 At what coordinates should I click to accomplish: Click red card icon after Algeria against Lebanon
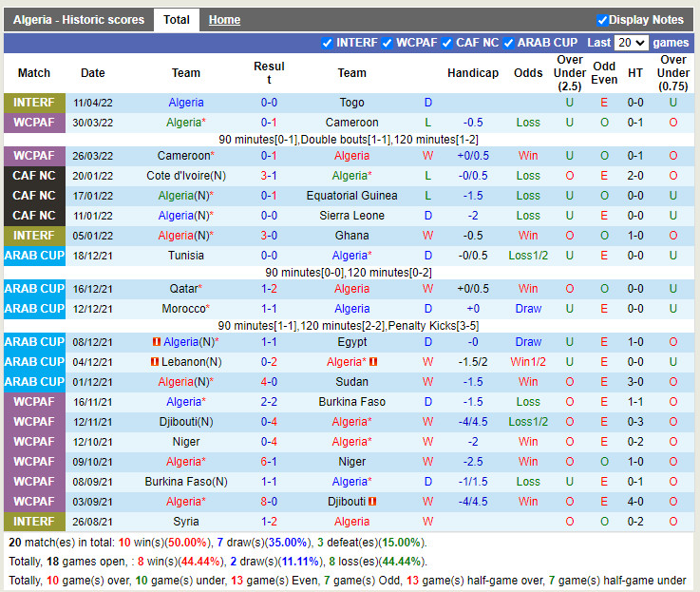coord(373,362)
